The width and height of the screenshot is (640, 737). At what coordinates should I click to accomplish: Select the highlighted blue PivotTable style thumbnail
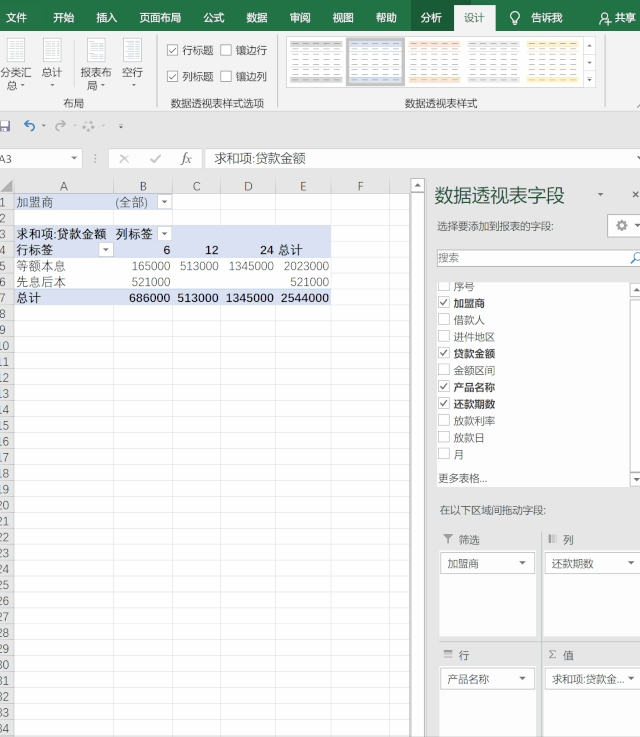tap(375, 62)
